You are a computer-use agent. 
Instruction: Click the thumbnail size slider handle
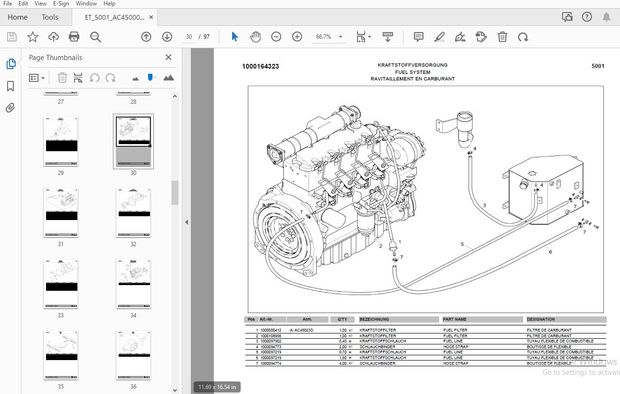tap(150, 78)
